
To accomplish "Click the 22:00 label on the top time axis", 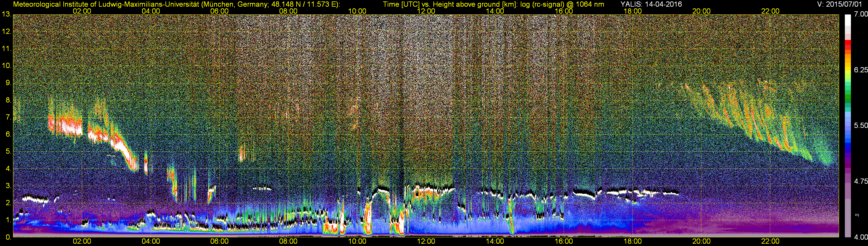I will 770,11.
